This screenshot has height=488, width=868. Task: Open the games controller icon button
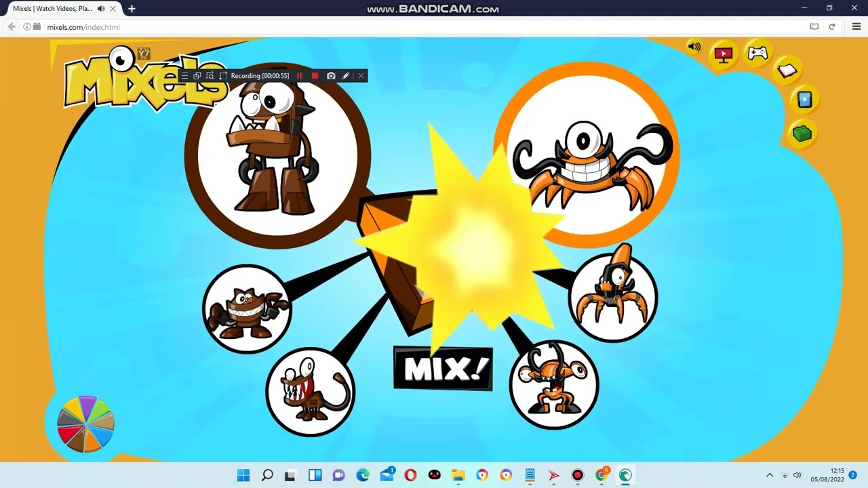[x=757, y=53]
